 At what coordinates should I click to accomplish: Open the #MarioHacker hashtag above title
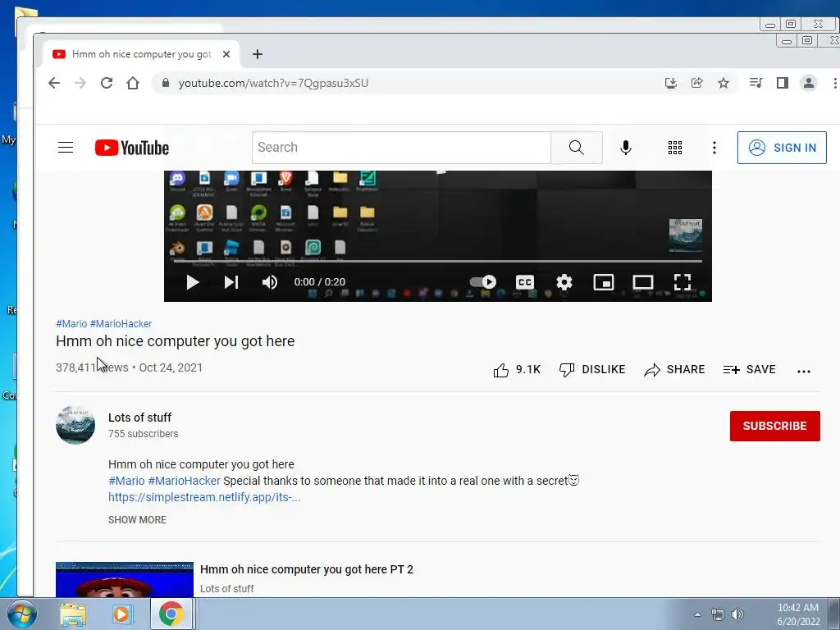pos(121,323)
